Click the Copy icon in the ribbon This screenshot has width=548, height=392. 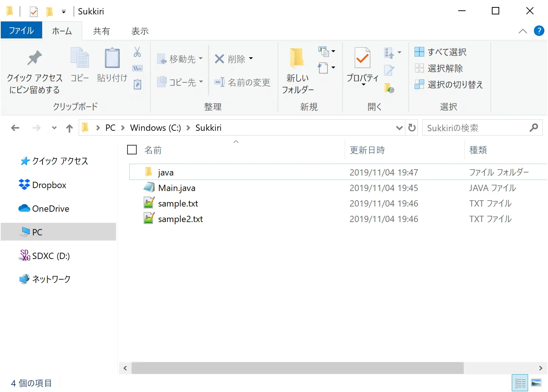click(x=80, y=58)
